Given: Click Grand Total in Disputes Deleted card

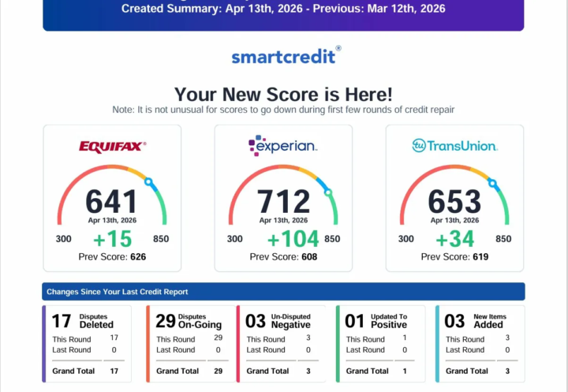Looking at the screenshot, I should click(x=73, y=371).
